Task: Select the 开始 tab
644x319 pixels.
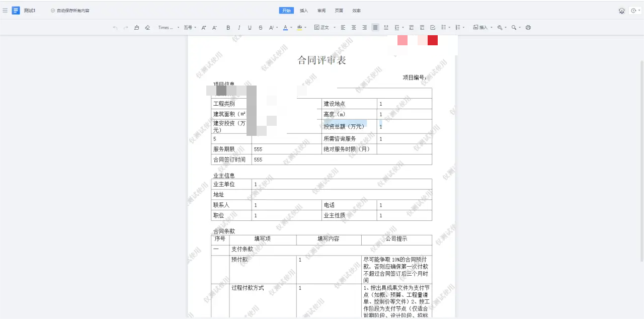Action: (x=286, y=11)
